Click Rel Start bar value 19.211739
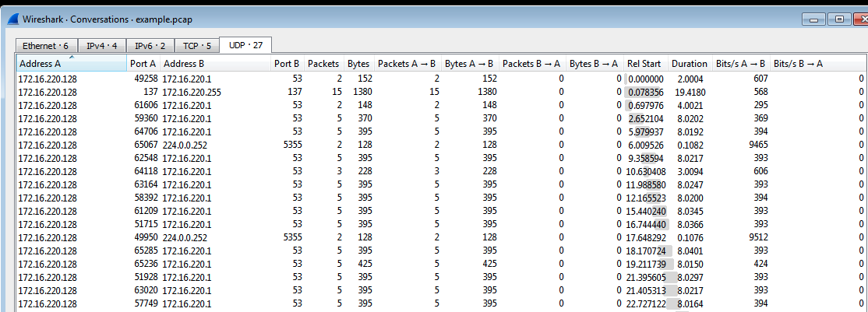 (644, 264)
